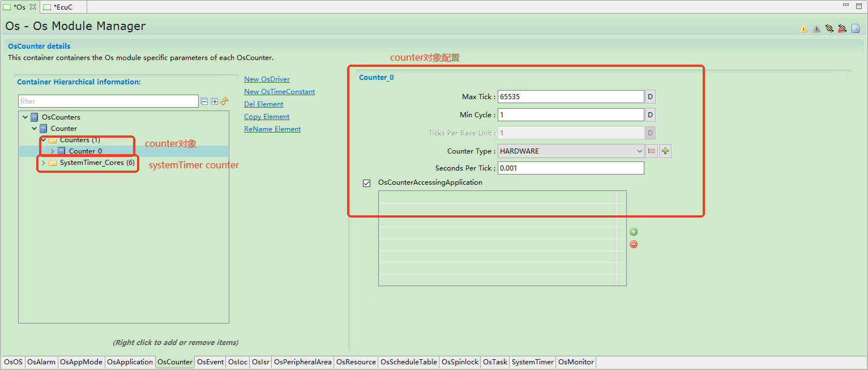Toggle the OsCounterAccessingApplication checkbox
The image size is (868, 370).
pyautogui.click(x=367, y=183)
